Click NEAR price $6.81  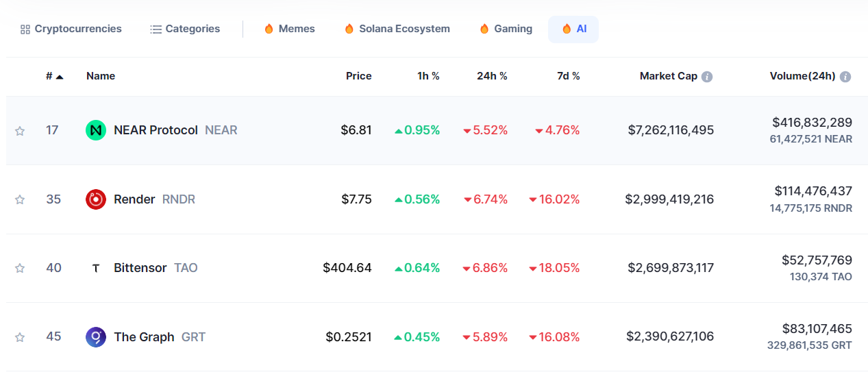[x=356, y=130]
